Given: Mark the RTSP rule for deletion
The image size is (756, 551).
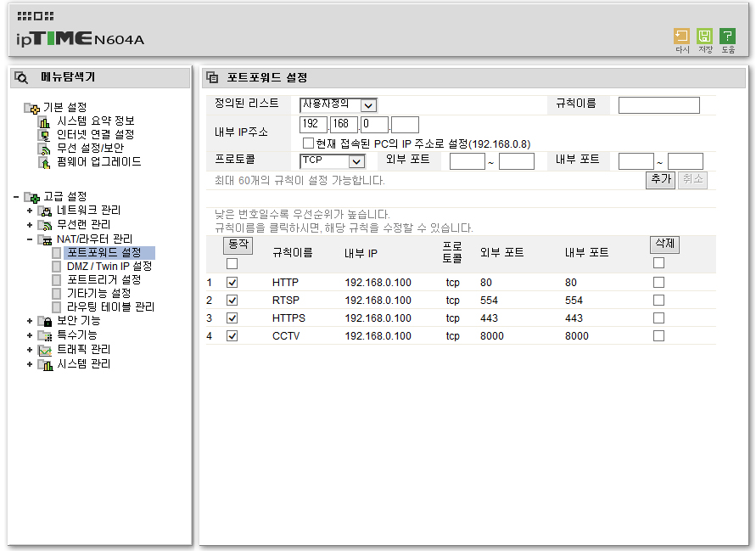Looking at the screenshot, I should tap(658, 300).
